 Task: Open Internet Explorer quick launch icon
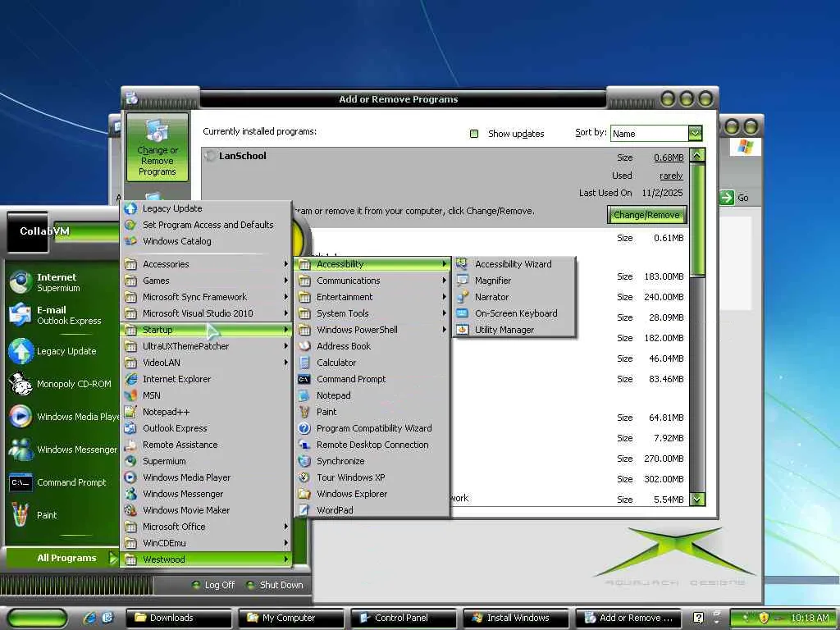pyautogui.click(x=90, y=618)
